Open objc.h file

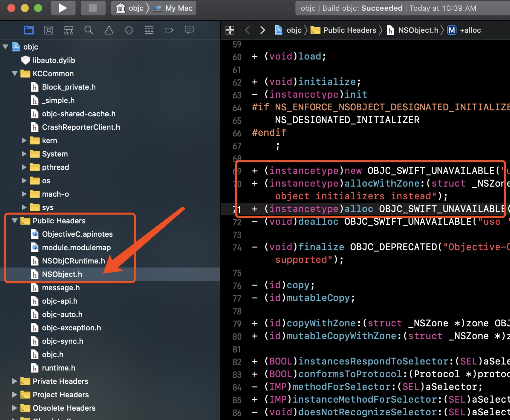pos(110,354)
